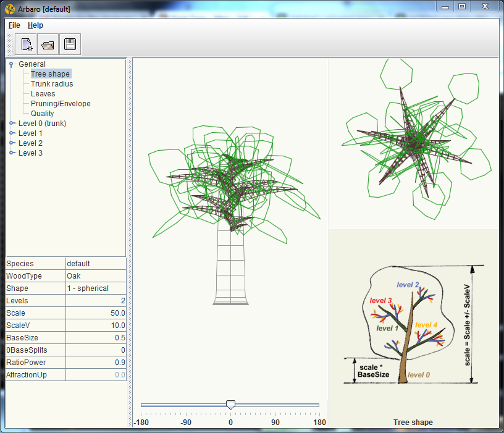The width and height of the screenshot is (504, 433).
Task: Expand the Level 2 tree node
Action: 12,143
